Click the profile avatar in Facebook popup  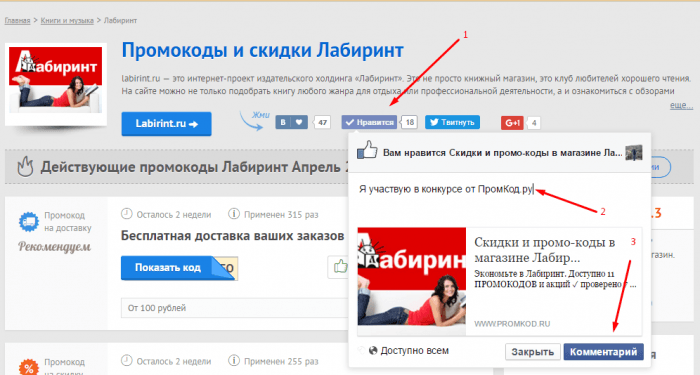[x=633, y=153]
